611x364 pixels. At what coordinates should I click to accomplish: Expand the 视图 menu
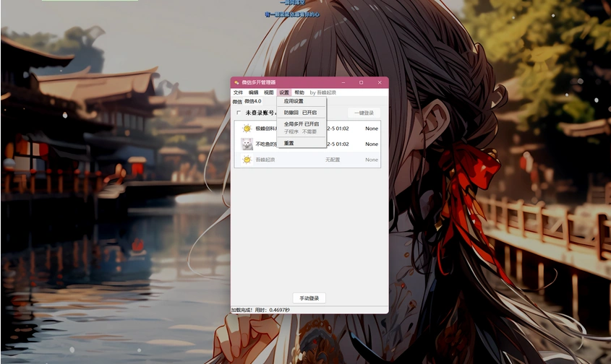click(268, 92)
